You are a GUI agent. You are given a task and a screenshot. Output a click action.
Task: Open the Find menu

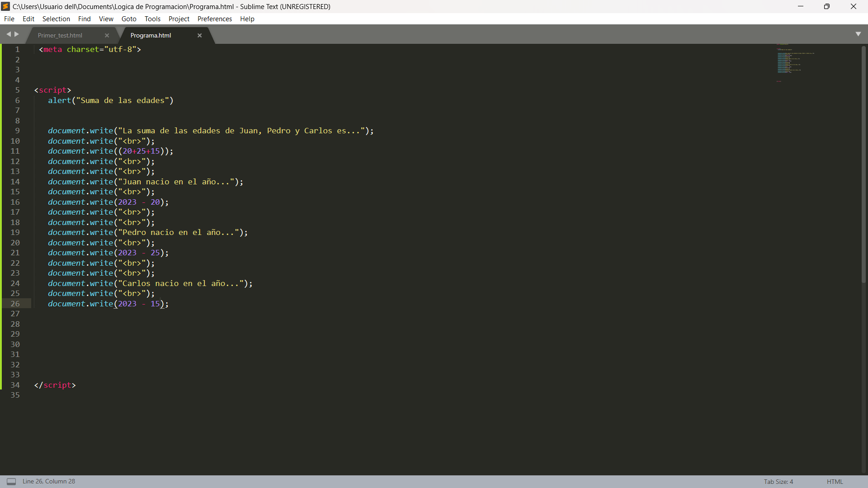tap(84, 19)
